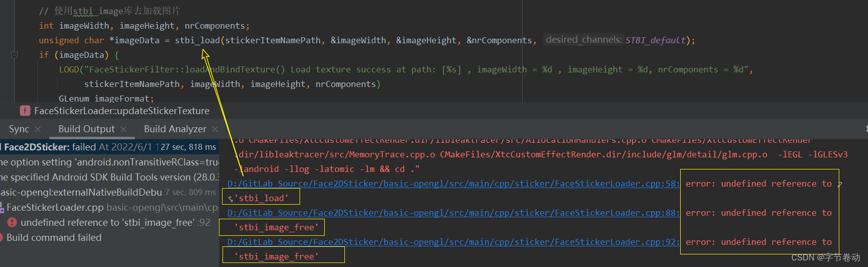Select the undefined reference to 'stbi_image_free' :92 row

pos(109,222)
